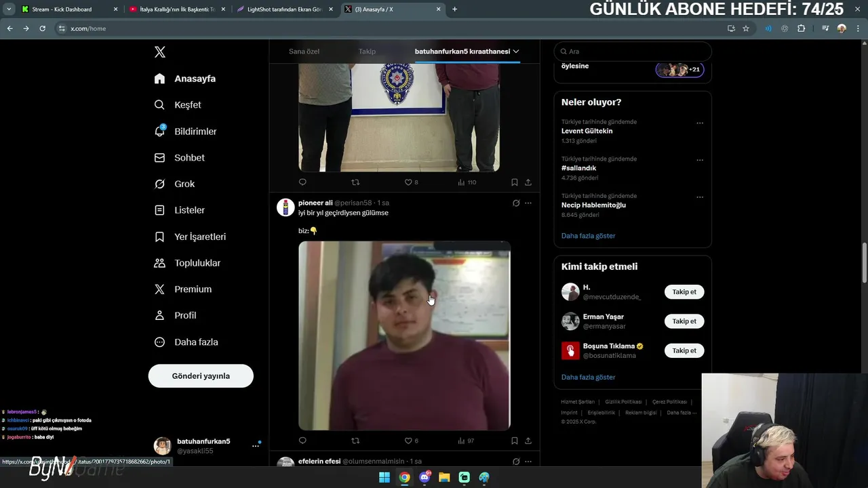Reply to pioneer ali's post

tap(302, 441)
